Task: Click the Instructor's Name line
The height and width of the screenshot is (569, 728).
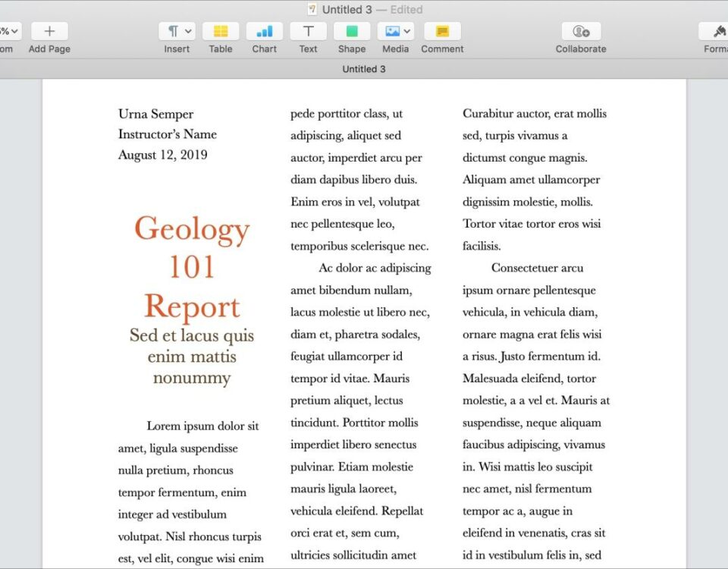Action: (x=167, y=134)
